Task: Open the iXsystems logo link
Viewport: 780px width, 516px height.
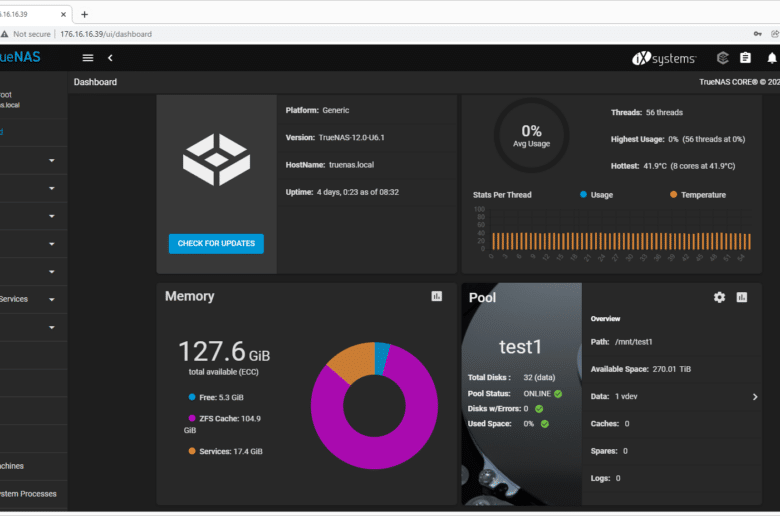Action: click(x=664, y=58)
